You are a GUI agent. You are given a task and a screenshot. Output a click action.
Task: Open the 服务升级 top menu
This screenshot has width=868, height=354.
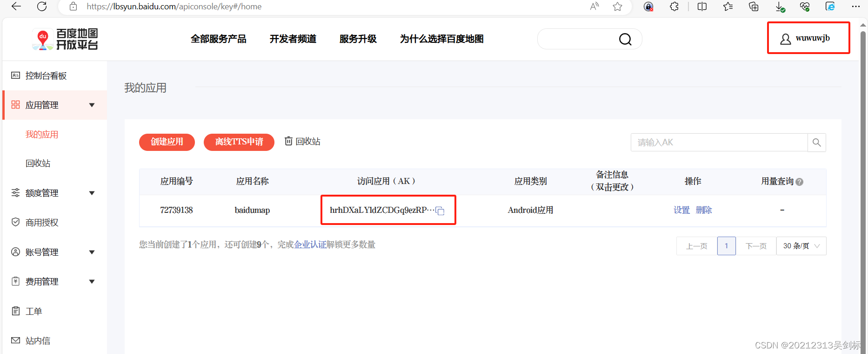coord(358,39)
